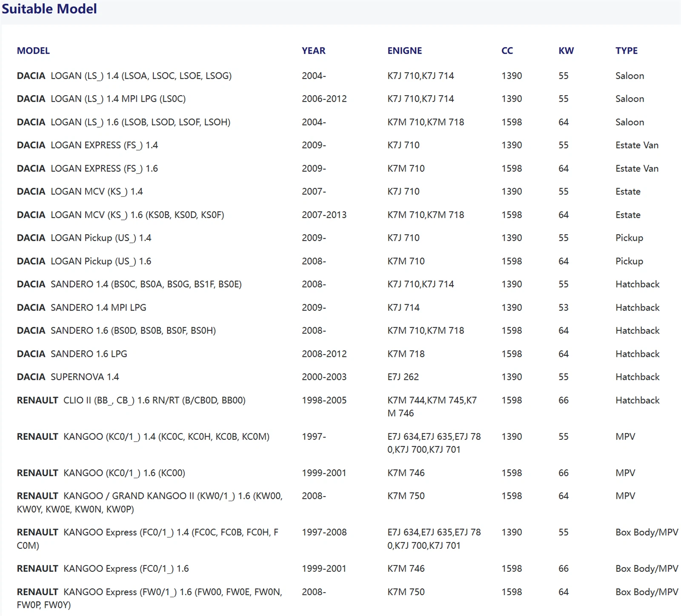
Task: Select 'LOGAN (LS_) 1.4 MPI LPG (LS0C)' model
Action: click(101, 99)
